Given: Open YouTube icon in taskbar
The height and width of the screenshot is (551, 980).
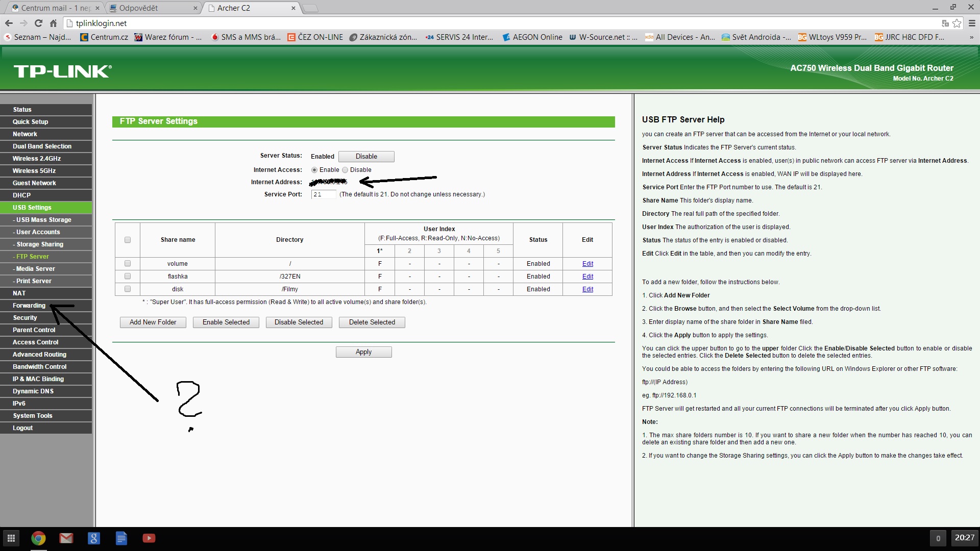Looking at the screenshot, I should click(x=149, y=538).
